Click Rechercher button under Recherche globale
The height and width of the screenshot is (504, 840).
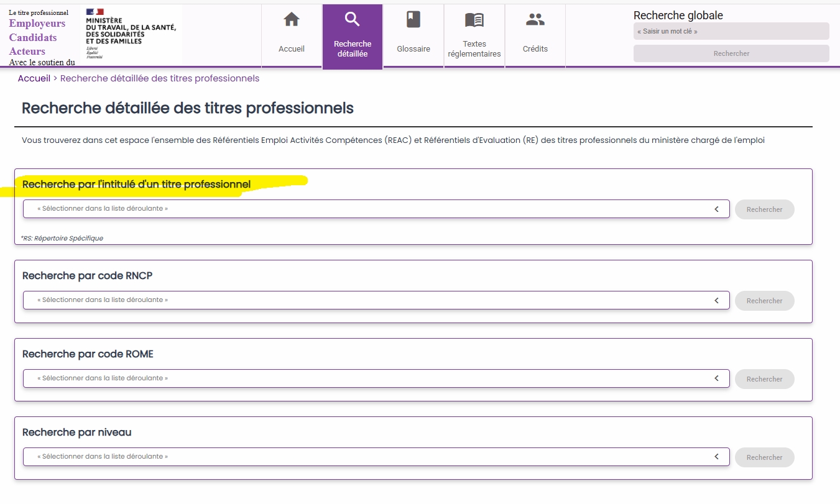[x=731, y=53]
